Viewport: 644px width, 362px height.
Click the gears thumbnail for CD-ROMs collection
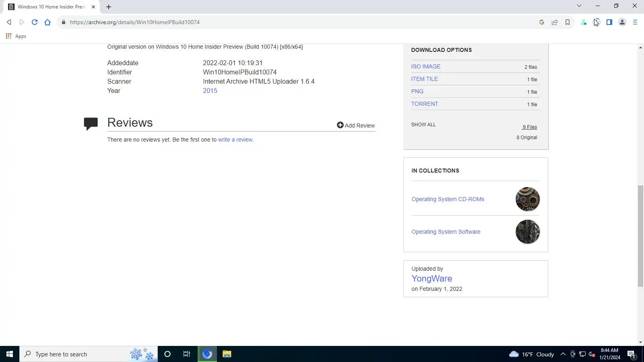tap(528, 199)
